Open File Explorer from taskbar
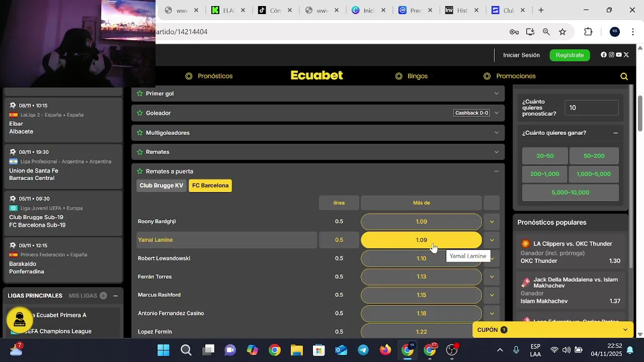This screenshot has height=362, width=644. coord(297,350)
